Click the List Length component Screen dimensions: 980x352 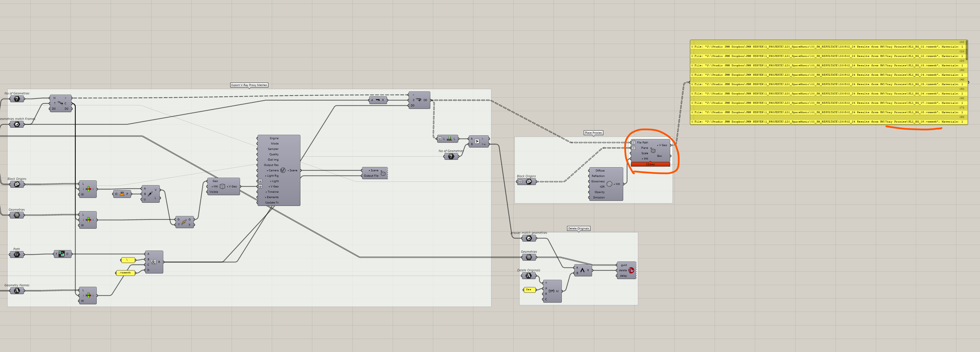(x=448, y=138)
